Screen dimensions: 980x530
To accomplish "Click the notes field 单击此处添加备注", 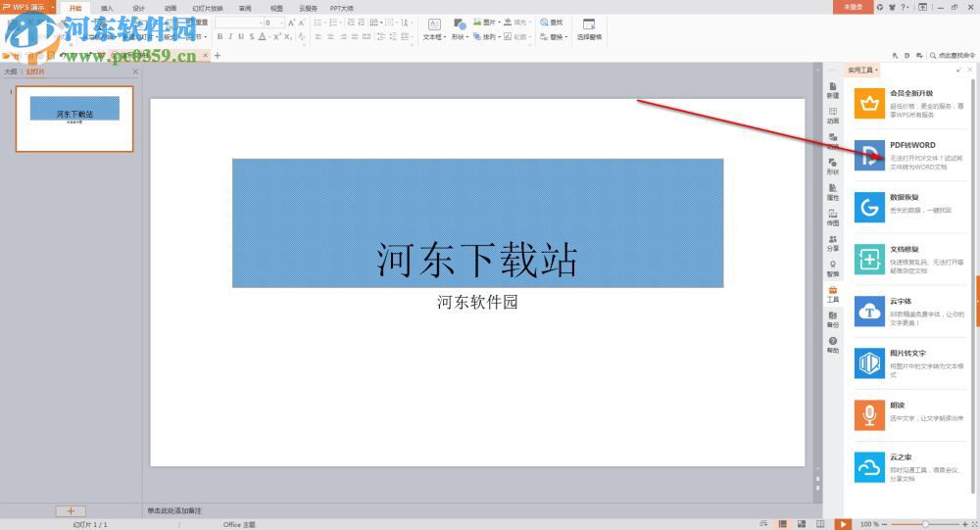I will coord(174,510).
